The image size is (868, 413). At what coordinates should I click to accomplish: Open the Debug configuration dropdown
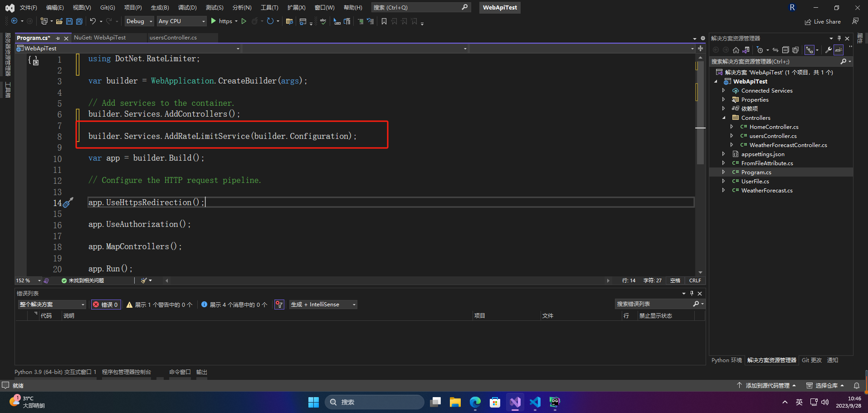pos(139,21)
